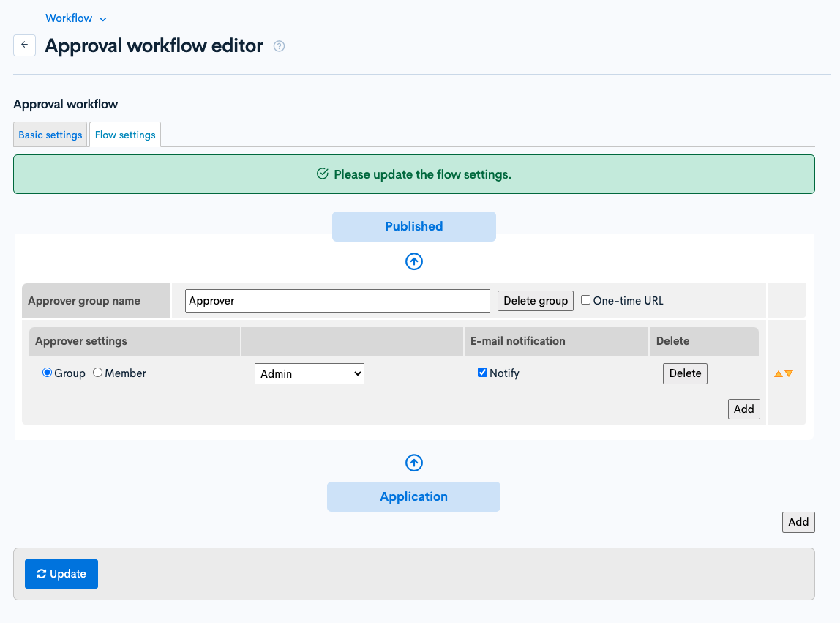The image size is (840, 623).
Task: Select the Member radio button
Action: pos(97,373)
